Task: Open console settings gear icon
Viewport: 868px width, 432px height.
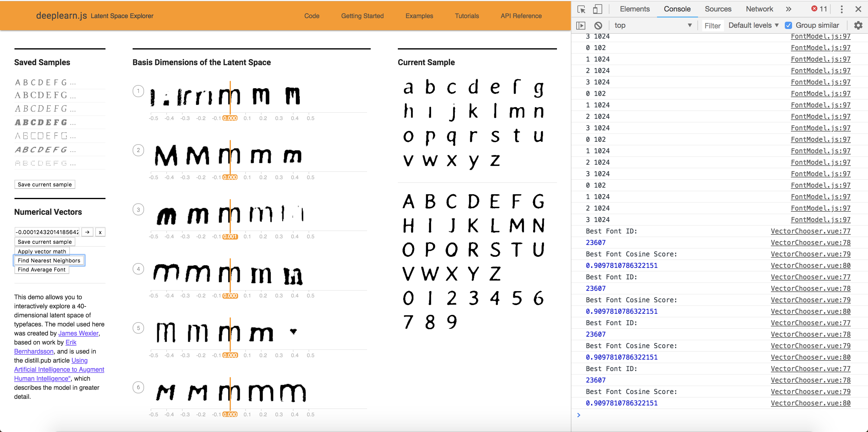Action: [858, 25]
